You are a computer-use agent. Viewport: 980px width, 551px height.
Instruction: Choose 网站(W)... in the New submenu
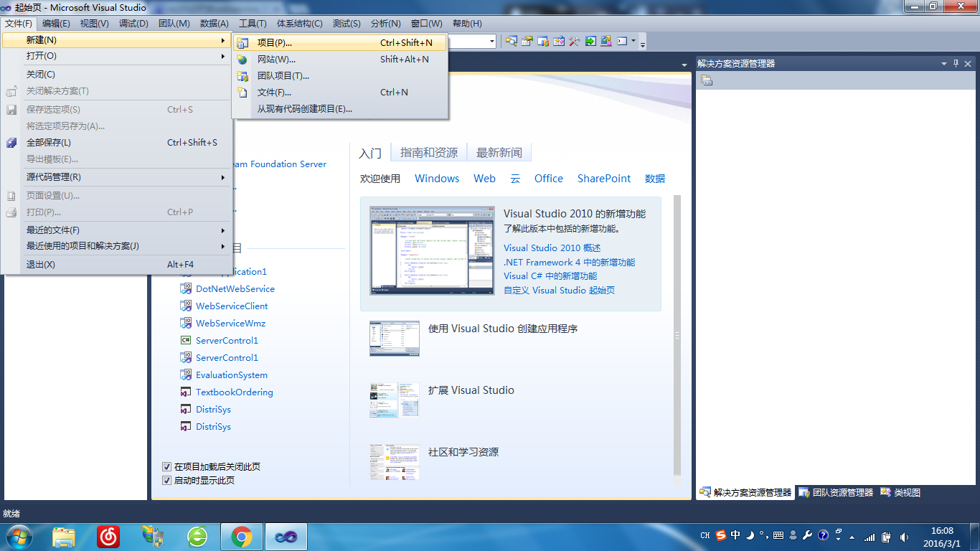pos(340,60)
